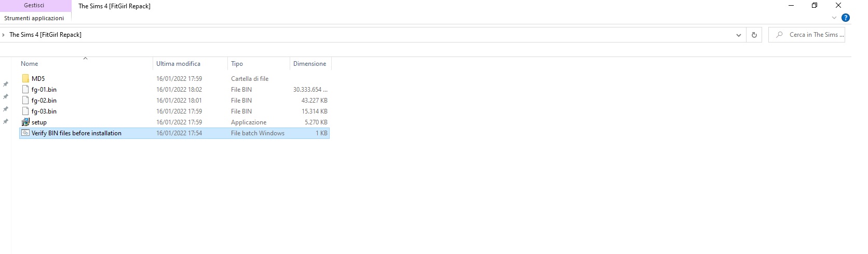
Task: Select the file name fg-02.bin
Action: (44, 101)
